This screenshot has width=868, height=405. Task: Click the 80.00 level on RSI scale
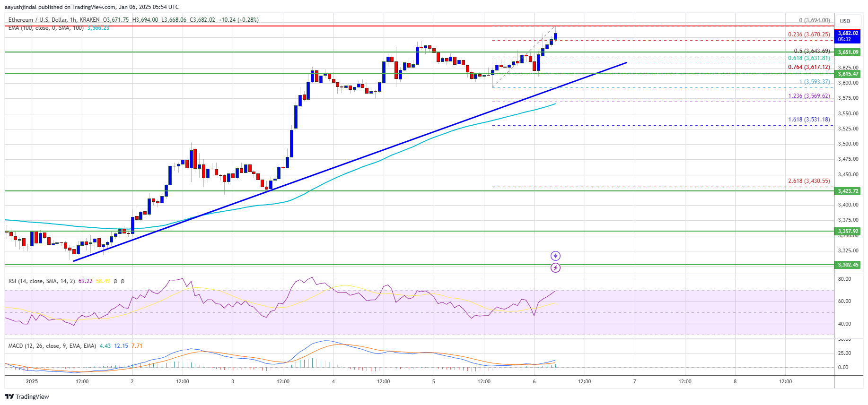point(844,279)
